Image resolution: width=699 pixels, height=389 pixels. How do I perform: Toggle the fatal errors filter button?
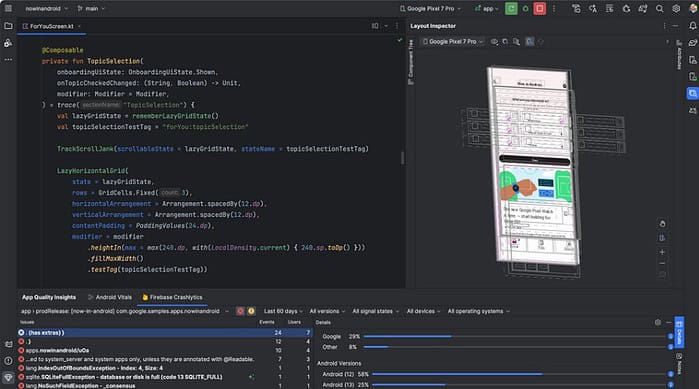pos(240,311)
